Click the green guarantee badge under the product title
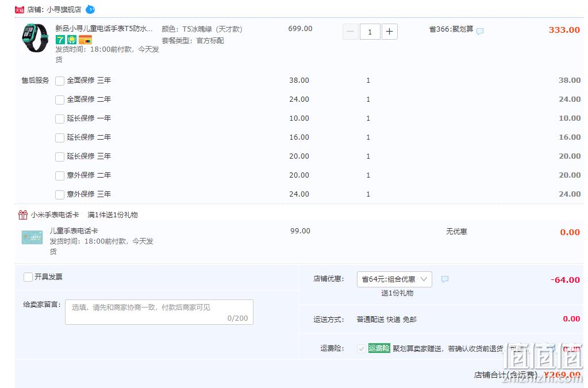 pos(72,39)
